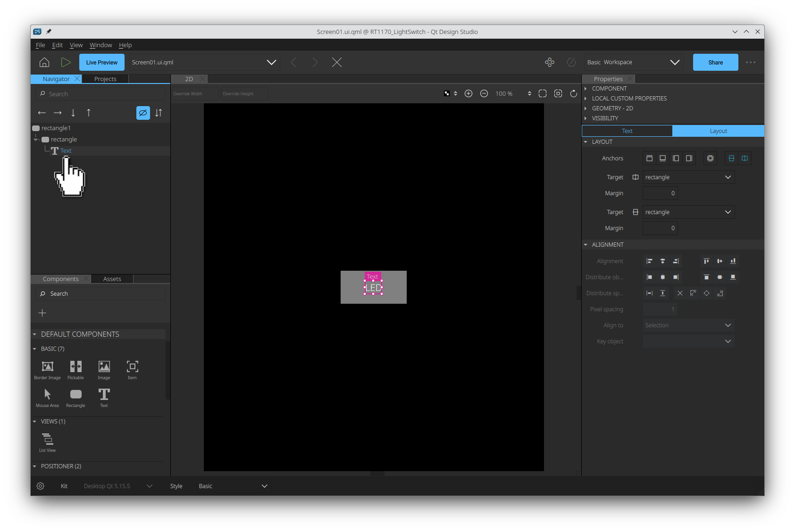This screenshot has width=795, height=532.
Task: Reset view with the refresh icon
Action: (x=573, y=93)
